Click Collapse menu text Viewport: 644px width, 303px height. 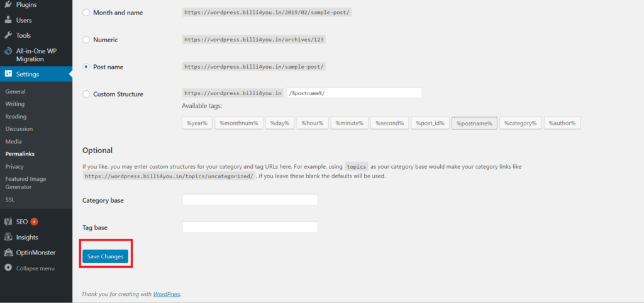(x=35, y=268)
